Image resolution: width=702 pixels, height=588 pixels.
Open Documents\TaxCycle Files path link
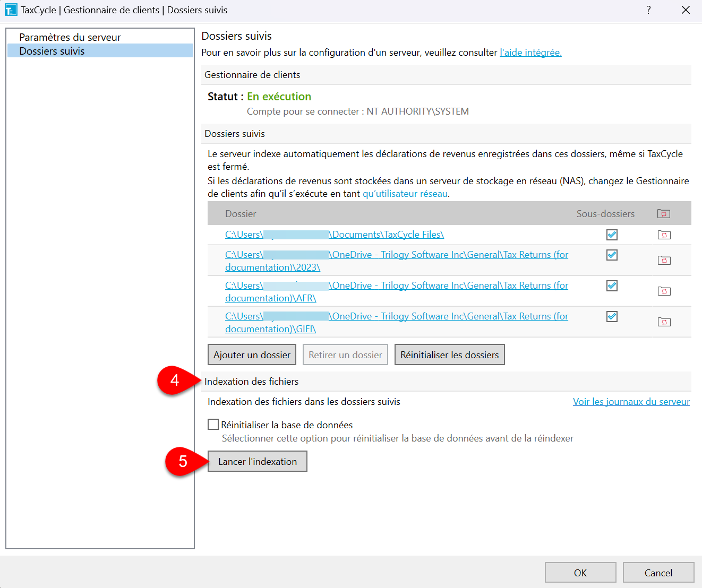[335, 235]
